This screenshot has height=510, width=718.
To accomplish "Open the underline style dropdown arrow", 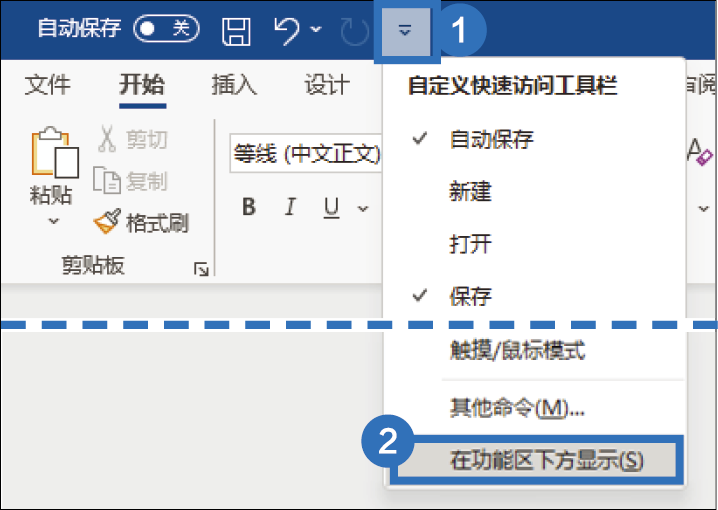I will pyautogui.click(x=363, y=209).
